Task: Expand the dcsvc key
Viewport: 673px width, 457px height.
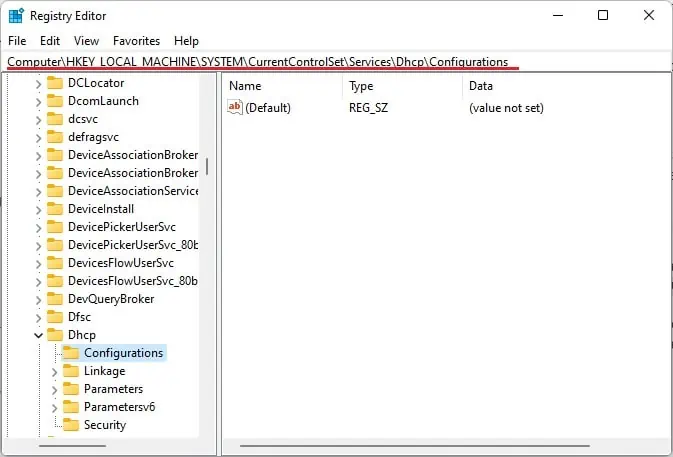Action: 38,120
